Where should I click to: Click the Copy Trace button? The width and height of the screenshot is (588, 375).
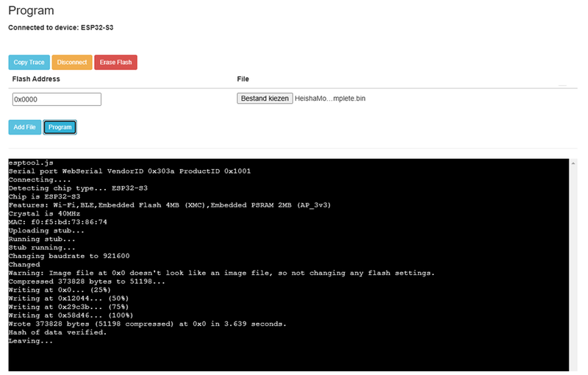tap(29, 63)
